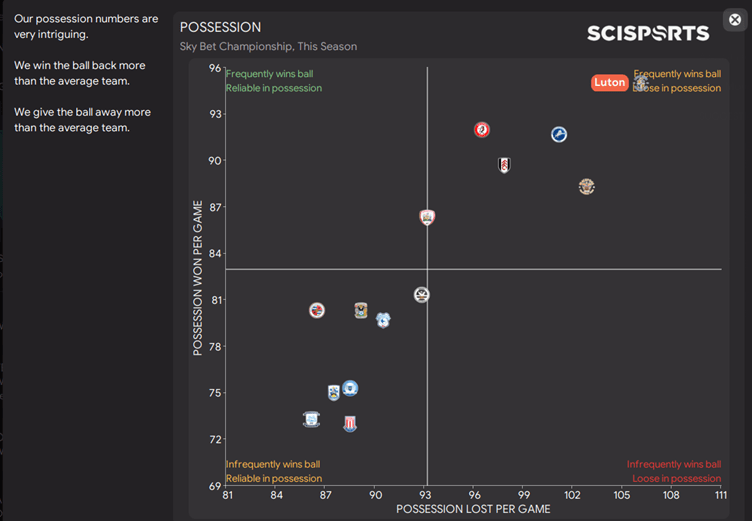Image resolution: width=752 pixels, height=521 pixels.
Task: Click the SciSports logo
Action: [x=647, y=33]
